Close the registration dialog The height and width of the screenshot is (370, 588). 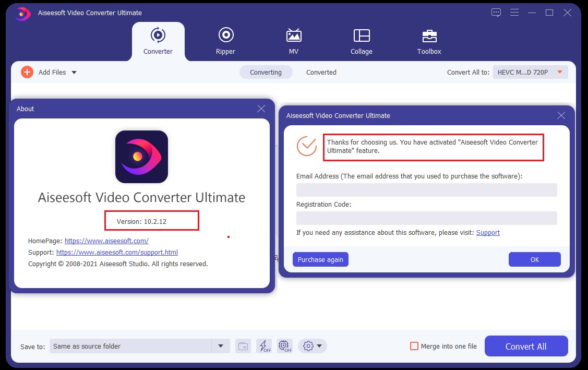tap(561, 115)
